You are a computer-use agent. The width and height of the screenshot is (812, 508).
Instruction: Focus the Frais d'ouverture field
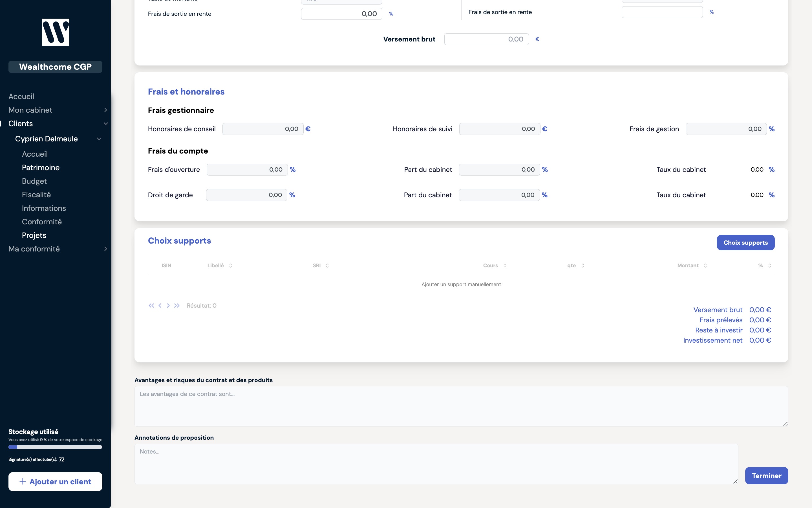(247, 169)
